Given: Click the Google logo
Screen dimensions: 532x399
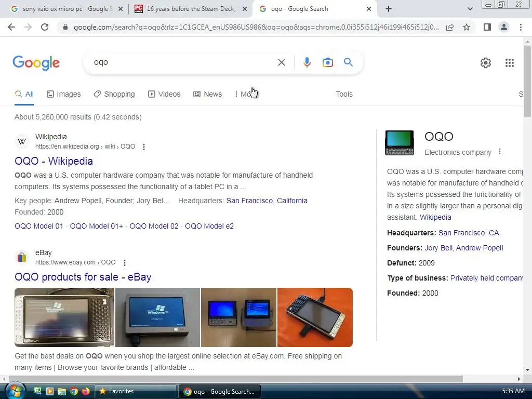Looking at the screenshot, I should click(x=36, y=63).
